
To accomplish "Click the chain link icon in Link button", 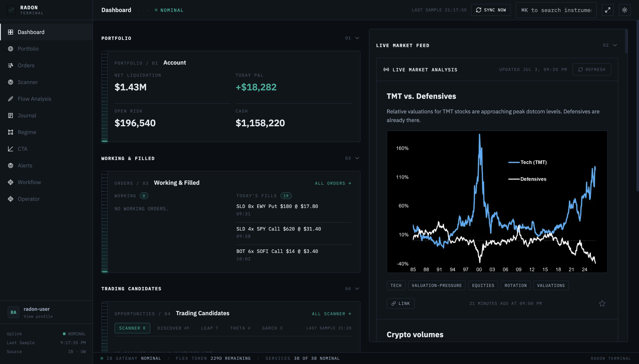I will pyautogui.click(x=393, y=303).
